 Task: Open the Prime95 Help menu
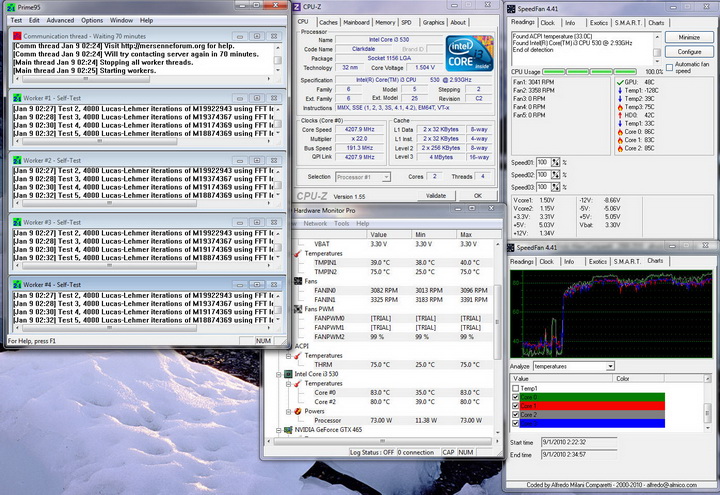(x=146, y=20)
